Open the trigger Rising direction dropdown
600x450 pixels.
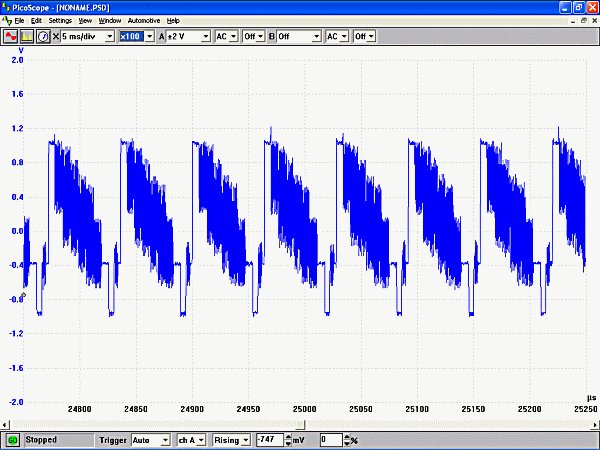pos(246,440)
